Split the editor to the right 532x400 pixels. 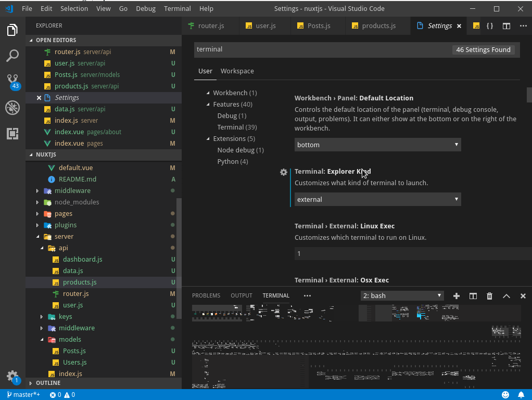506,26
